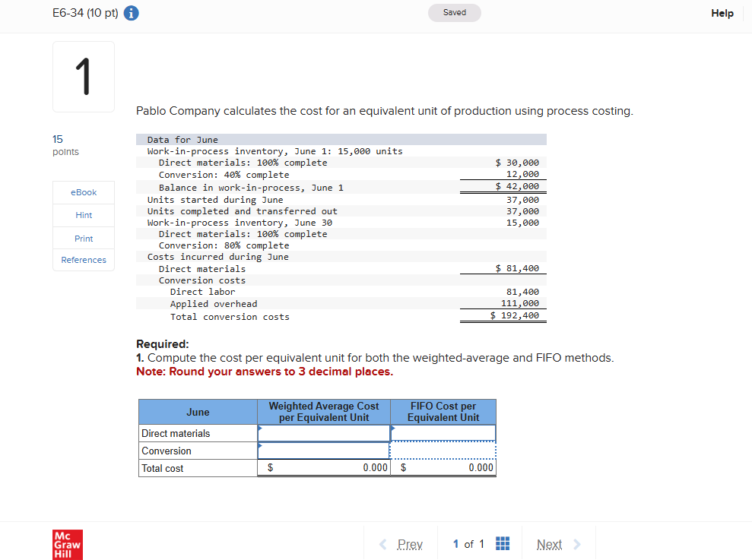Open the eBook resource
The image size is (752, 560).
pyautogui.click(x=84, y=192)
